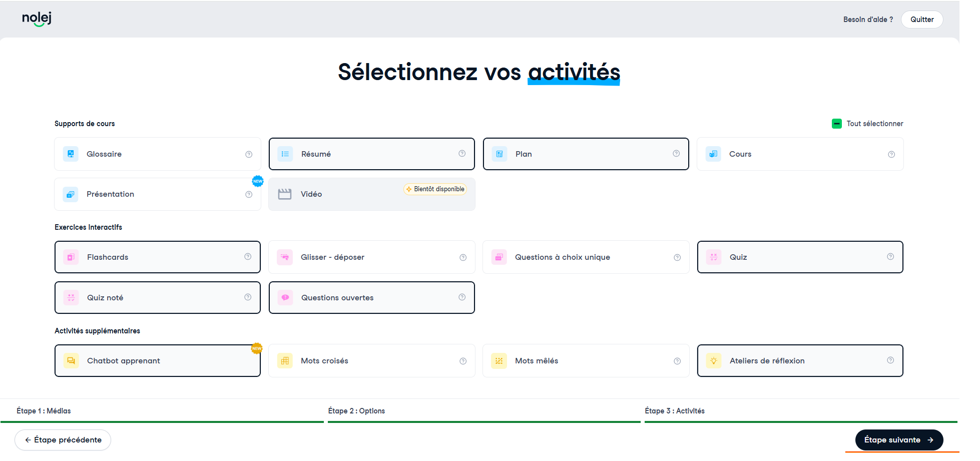Open help icon for Résumé
The image size is (980, 461).
point(462,154)
